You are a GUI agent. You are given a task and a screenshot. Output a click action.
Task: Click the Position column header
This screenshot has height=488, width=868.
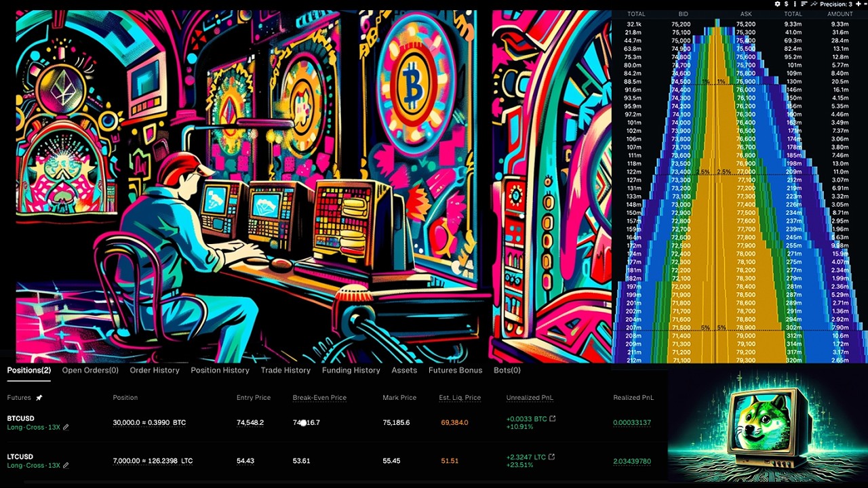(x=125, y=398)
